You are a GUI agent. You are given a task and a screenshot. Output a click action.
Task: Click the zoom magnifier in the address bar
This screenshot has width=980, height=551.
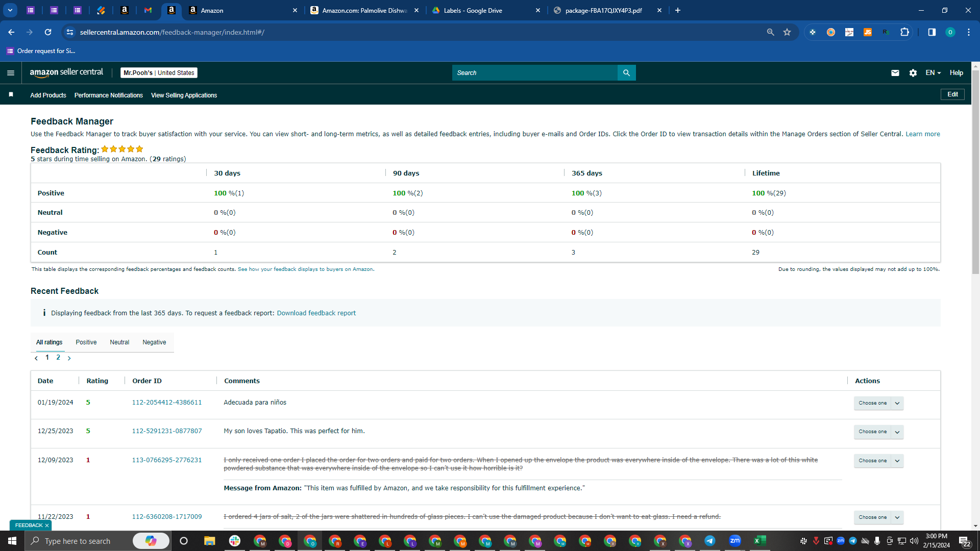pos(770,32)
